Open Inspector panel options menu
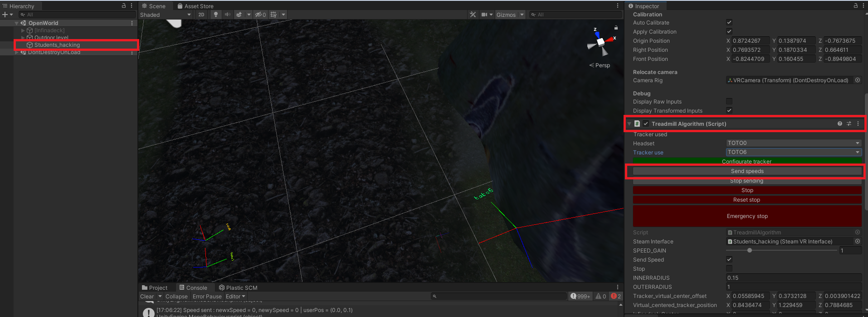 pyautogui.click(x=863, y=6)
